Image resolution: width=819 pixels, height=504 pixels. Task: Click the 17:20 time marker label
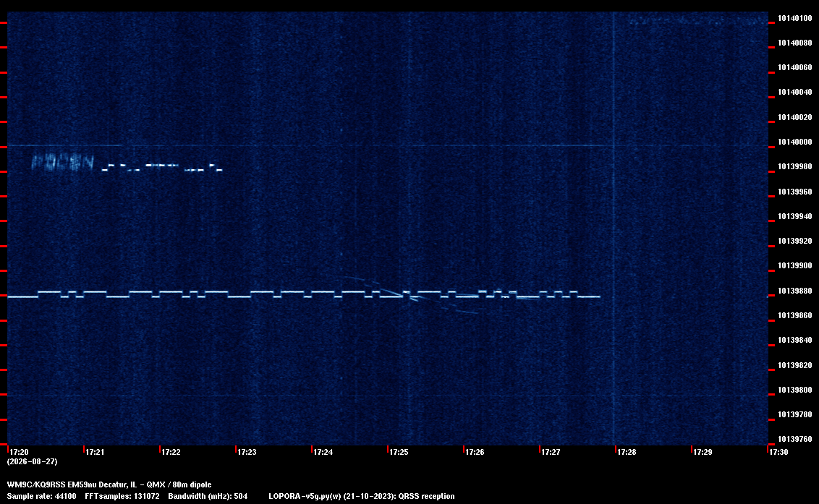click(x=19, y=452)
